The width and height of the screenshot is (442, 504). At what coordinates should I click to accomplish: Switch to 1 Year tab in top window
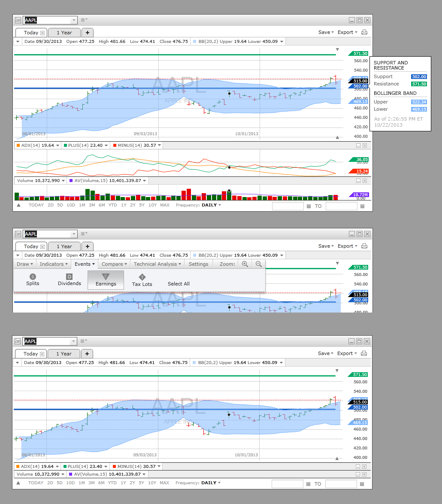[x=64, y=33]
